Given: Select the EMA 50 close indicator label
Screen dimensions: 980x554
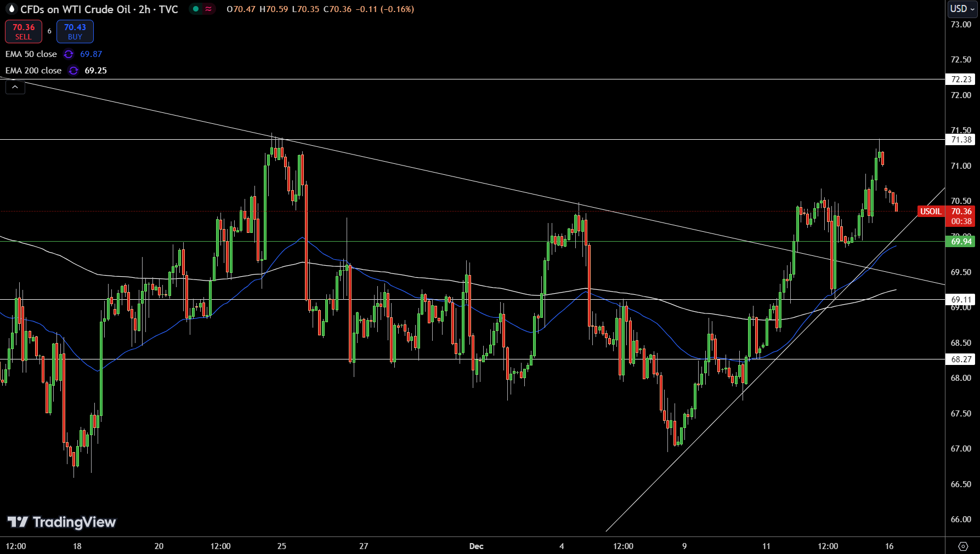Looking at the screenshot, I should [31, 54].
